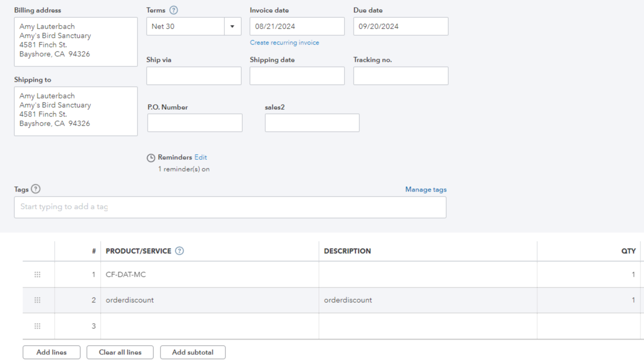
Task: Open the Net 30 terms dropdown arrow
Action: (232, 27)
